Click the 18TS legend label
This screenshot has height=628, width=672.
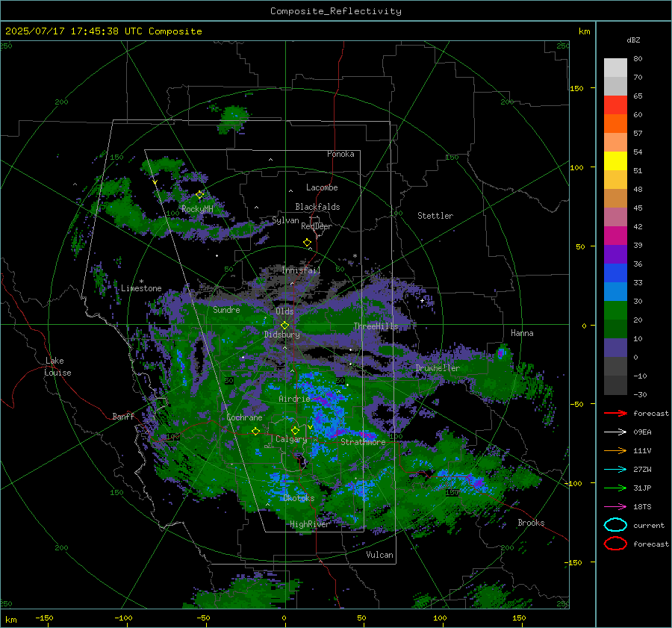[x=642, y=507]
